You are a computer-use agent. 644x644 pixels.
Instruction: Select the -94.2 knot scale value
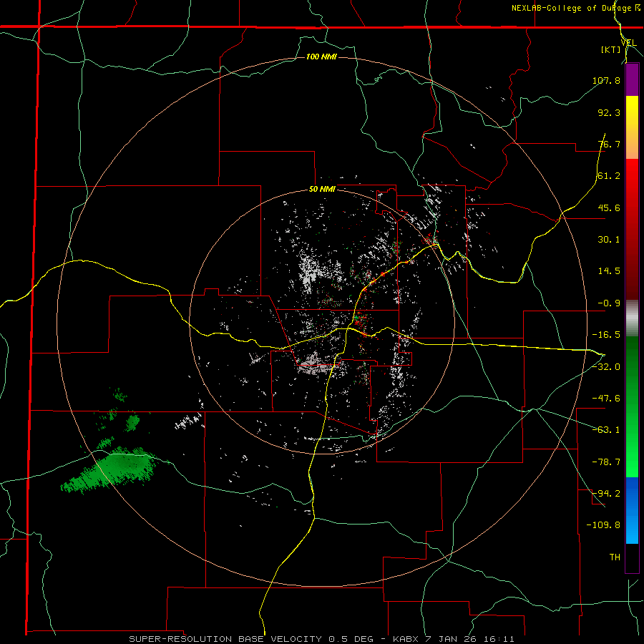point(606,494)
